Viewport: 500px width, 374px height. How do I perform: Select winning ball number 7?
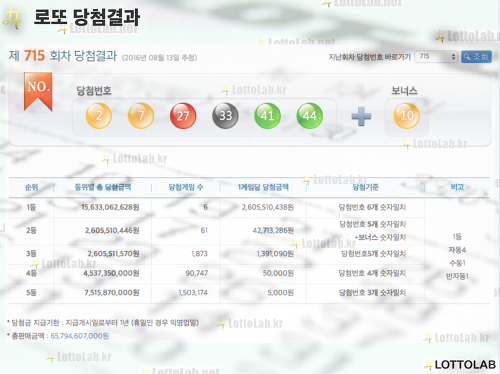click(x=141, y=116)
